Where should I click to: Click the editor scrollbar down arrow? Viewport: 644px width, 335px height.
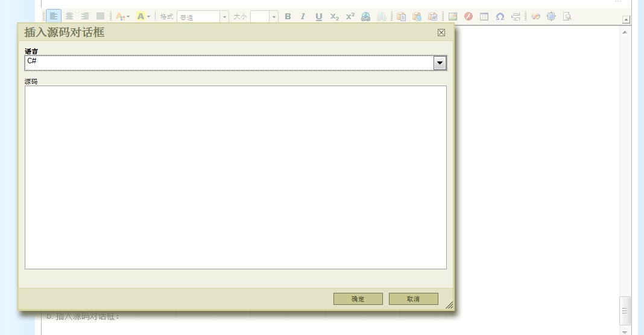(x=625, y=332)
